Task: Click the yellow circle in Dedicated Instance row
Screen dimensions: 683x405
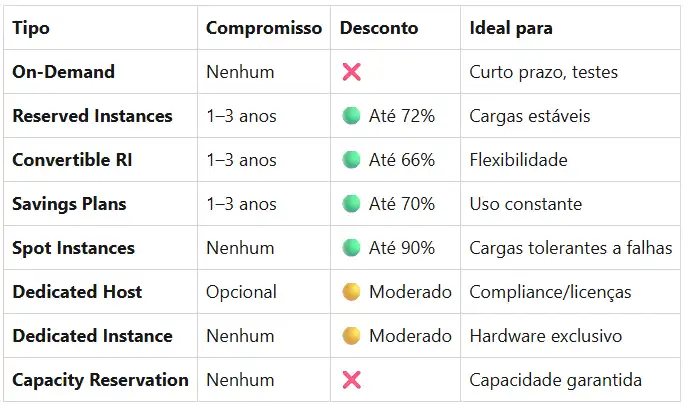Action: [351, 336]
